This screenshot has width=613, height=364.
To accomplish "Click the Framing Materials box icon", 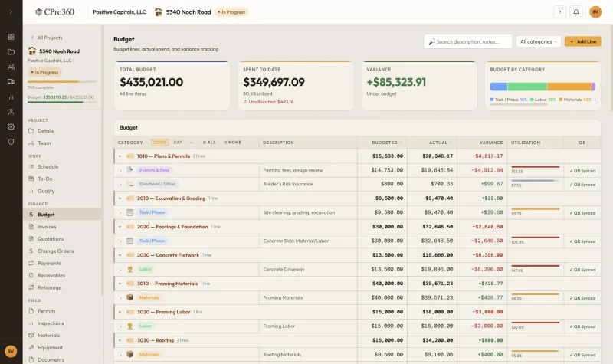I will coord(129,297).
